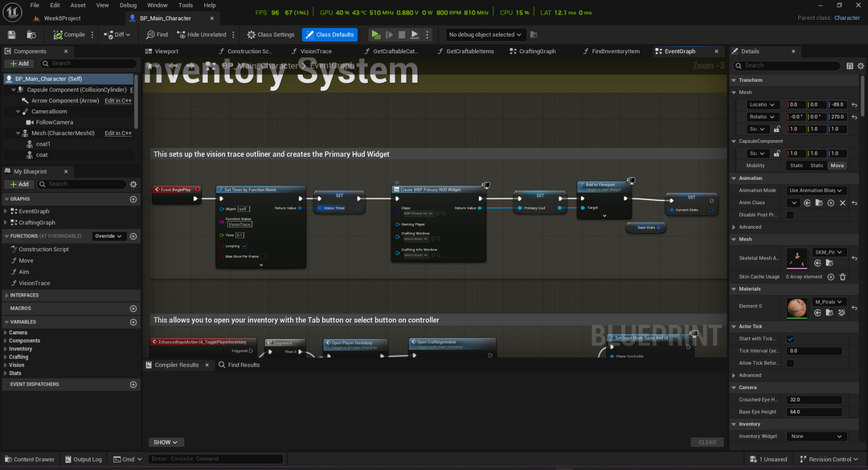Toggle Start with Tick Enabled checkbox
Image resolution: width=868 pixels, height=470 pixels.
790,339
